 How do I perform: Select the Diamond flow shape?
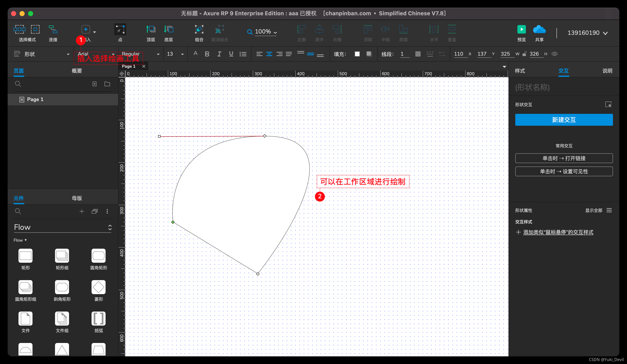coord(99,287)
